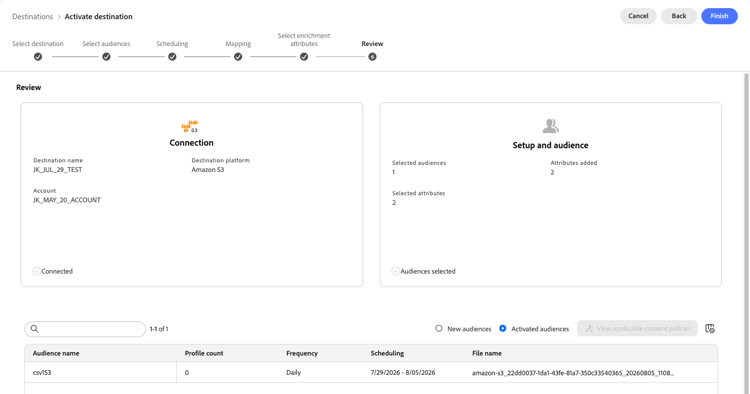Click the Review step label

[372, 44]
